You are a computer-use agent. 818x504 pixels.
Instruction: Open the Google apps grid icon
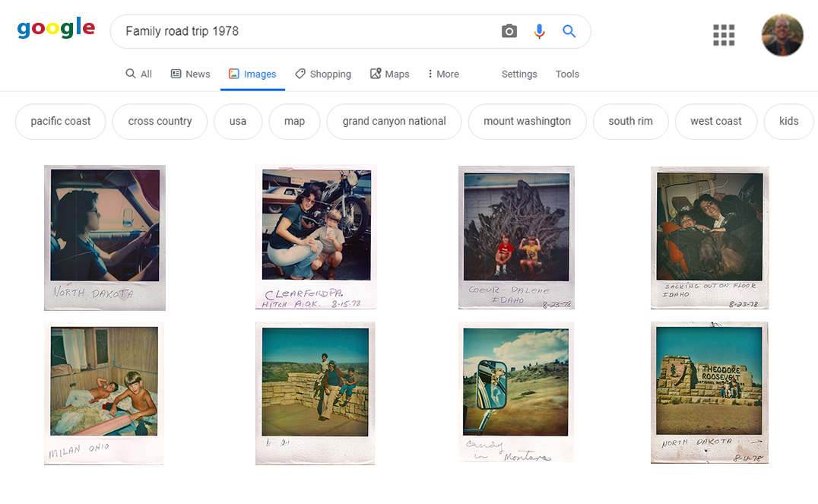tap(724, 35)
